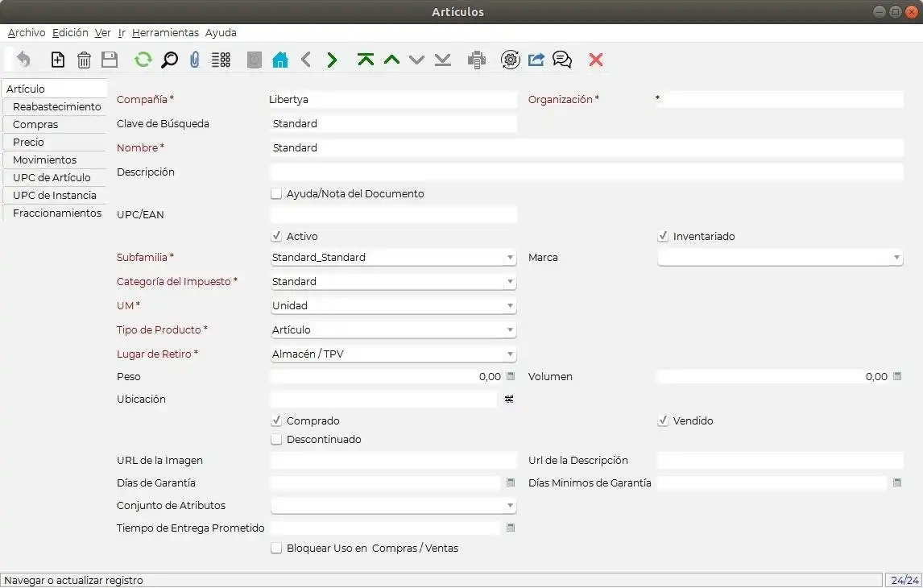Close the window with the red X toolbar icon
Screen dimensions: 923x588
click(596, 60)
